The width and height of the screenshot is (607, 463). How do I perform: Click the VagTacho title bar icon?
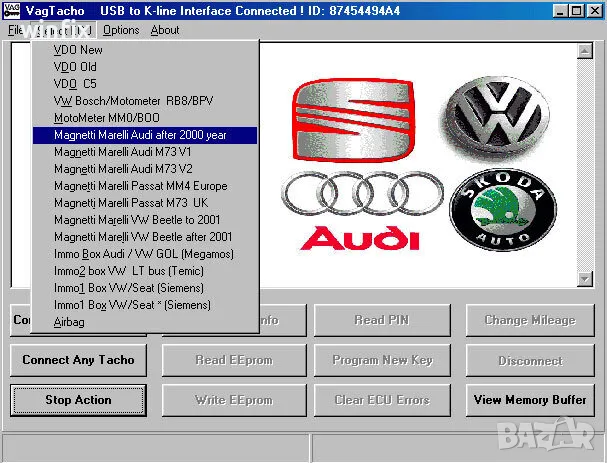click(x=12, y=11)
